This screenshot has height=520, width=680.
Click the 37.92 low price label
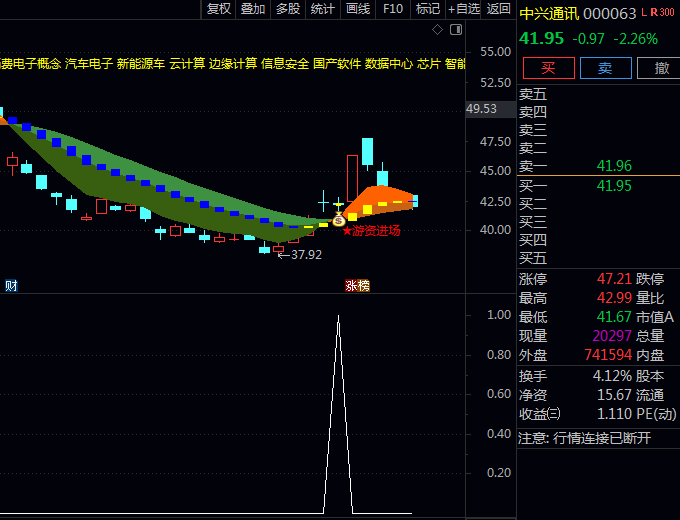(306, 255)
